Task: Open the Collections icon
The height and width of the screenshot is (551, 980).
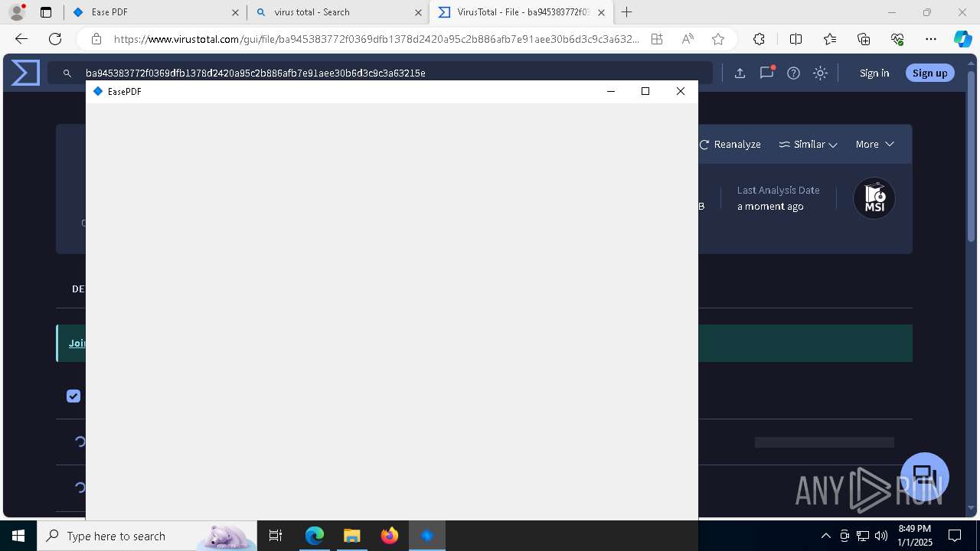Action: tap(864, 39)
